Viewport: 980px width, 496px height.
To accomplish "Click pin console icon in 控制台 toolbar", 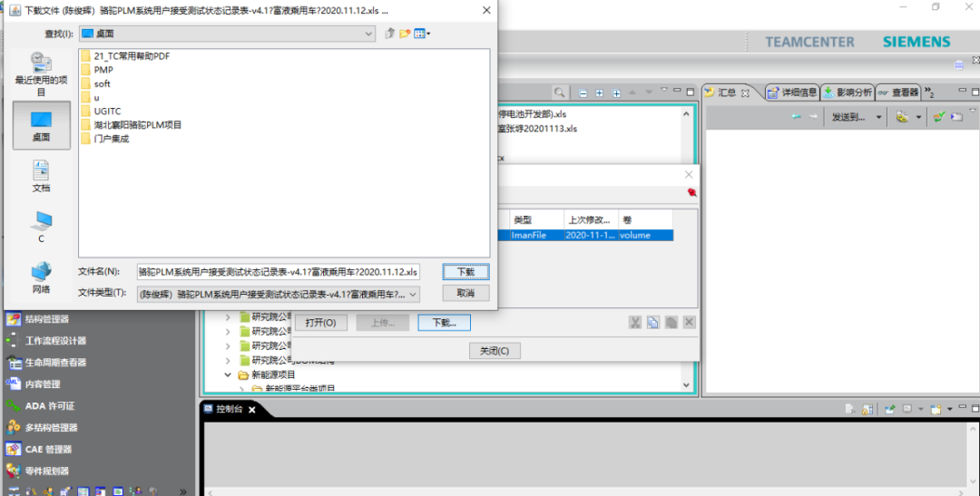I will coord(890,409).
